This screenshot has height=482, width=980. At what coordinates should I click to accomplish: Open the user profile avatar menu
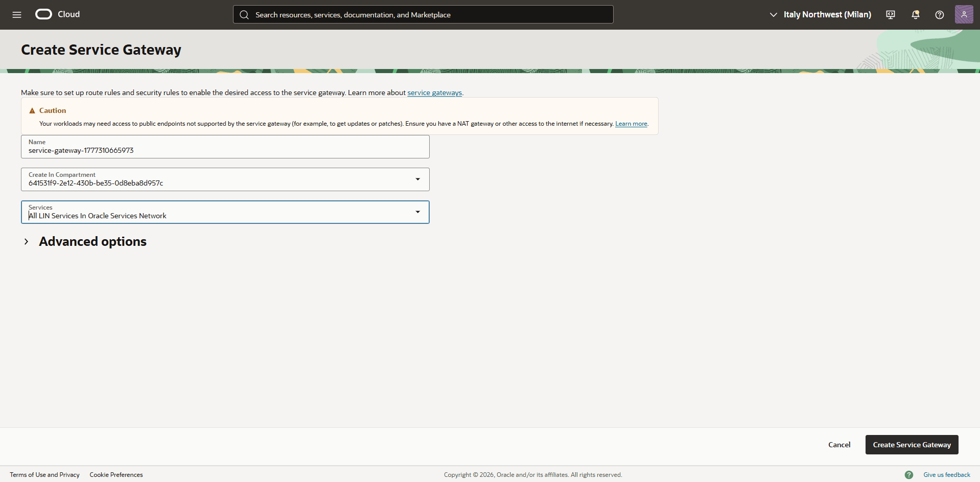point(964,14)
